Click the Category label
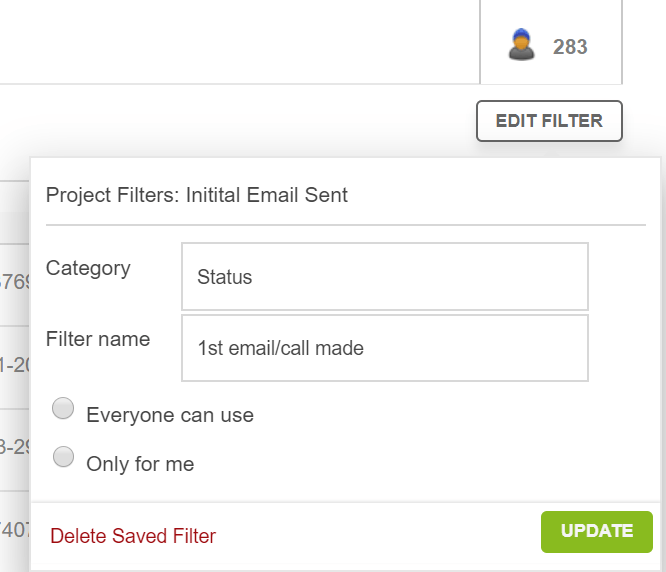This screenshot has height=572, width=666. [x=88, y=268]
